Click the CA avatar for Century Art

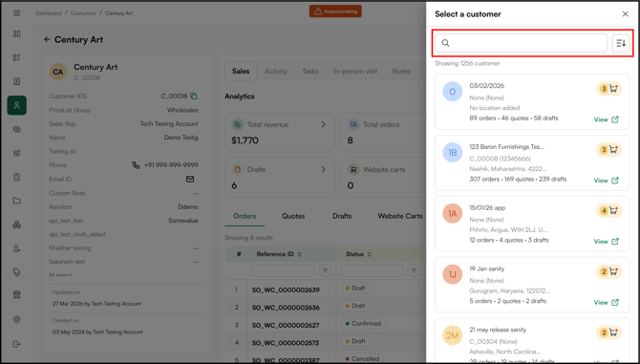point(58,72)
